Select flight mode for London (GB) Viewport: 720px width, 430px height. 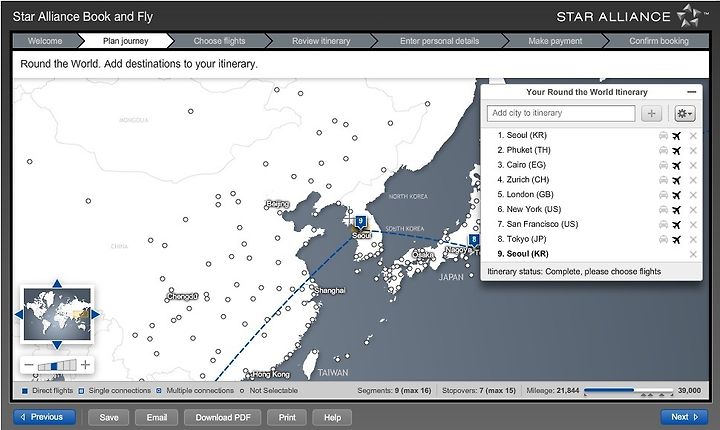coord(676,195)
